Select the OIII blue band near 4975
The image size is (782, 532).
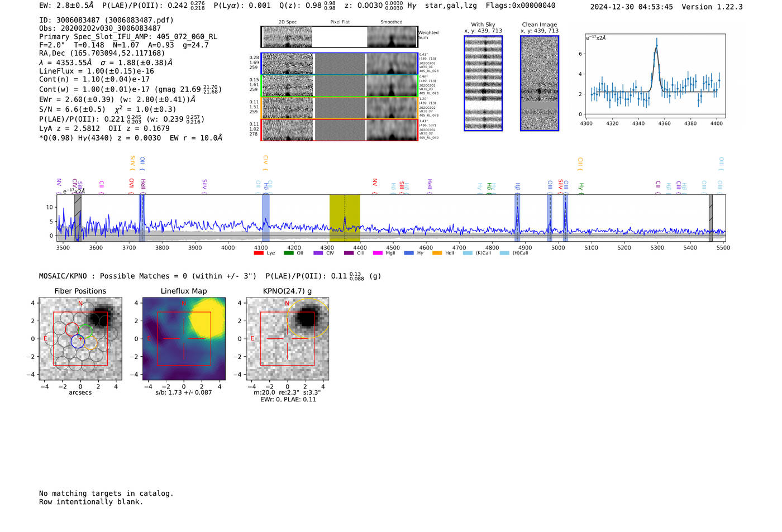click(x=550, y=218)
